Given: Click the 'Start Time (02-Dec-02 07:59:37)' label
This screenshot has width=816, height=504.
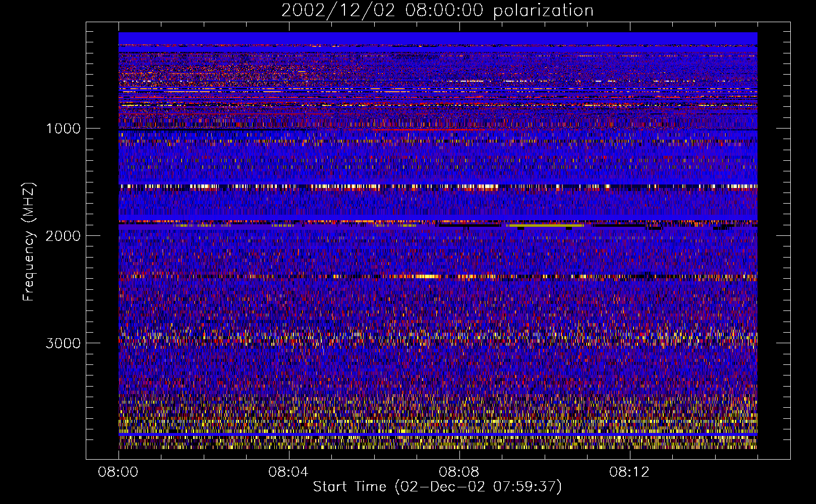Looking at the screenshot, I should [437, 487].
